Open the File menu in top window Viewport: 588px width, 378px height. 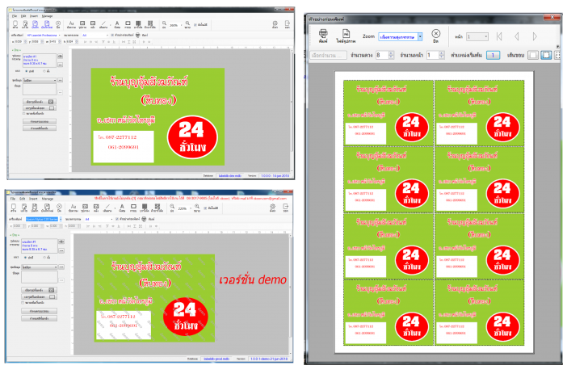coord(15,16)
